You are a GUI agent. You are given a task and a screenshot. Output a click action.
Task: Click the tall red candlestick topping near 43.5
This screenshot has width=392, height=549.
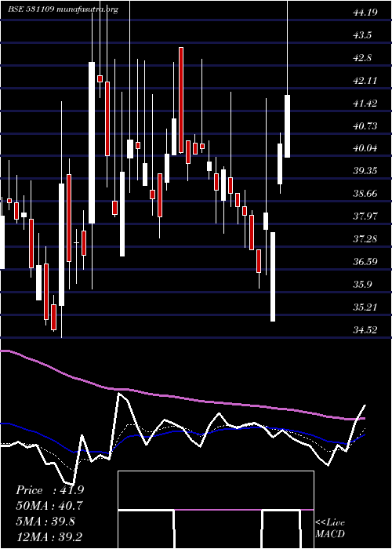(x=181, y=100)
